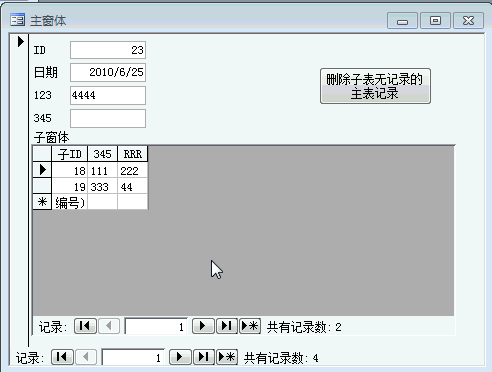Click cell with value 111
The width and height of the screenshot is (492, 372).
pos(102,170)
